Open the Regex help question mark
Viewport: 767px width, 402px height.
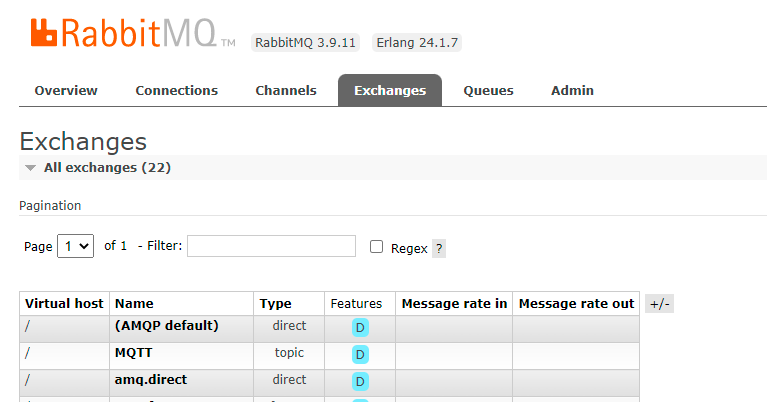pyautogui.click(x=439, y=248)
